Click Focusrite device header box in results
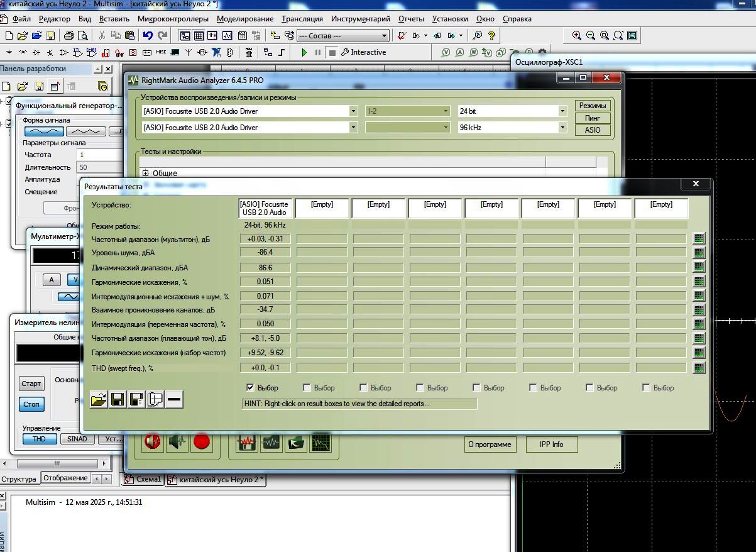Image resolution: width=756 pixels, height=552 pixels. pyautogui.click(x=265, y=208)
